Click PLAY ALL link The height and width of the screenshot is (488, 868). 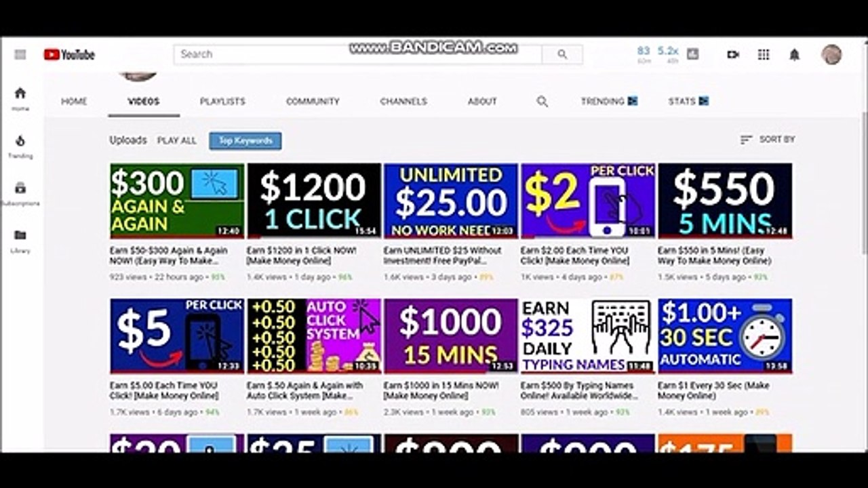[x=176, y=140]
